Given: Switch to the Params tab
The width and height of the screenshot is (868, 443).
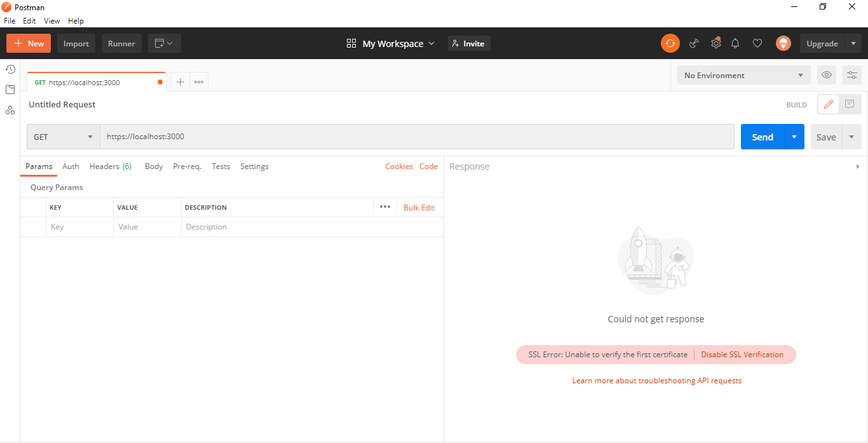Looking at the screenshot, I should tap(39, 167).
